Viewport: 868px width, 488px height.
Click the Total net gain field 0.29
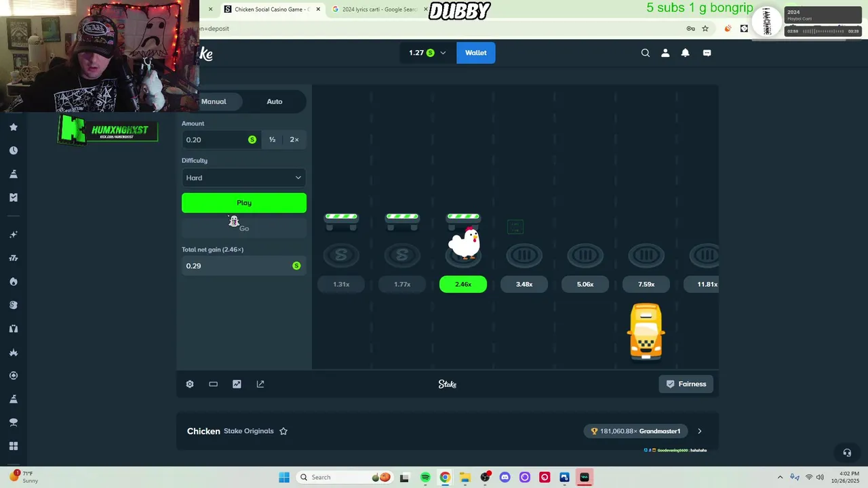pos(244,266)
